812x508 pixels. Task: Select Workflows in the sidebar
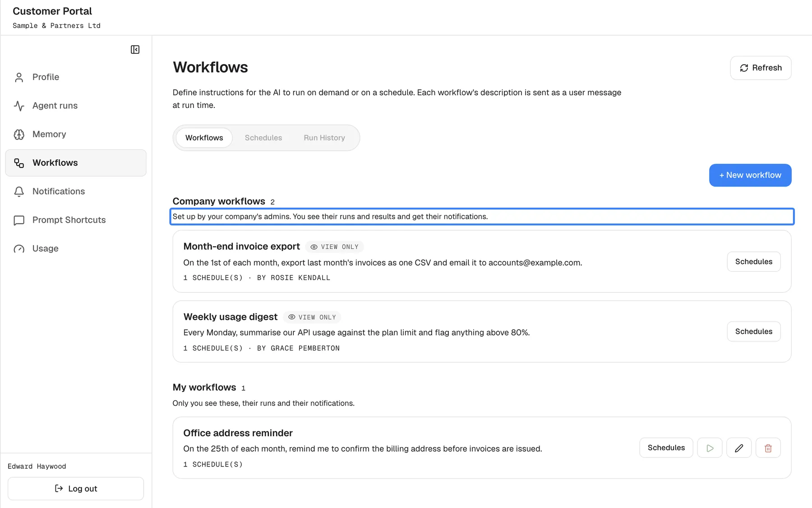(x=76, y=163)
